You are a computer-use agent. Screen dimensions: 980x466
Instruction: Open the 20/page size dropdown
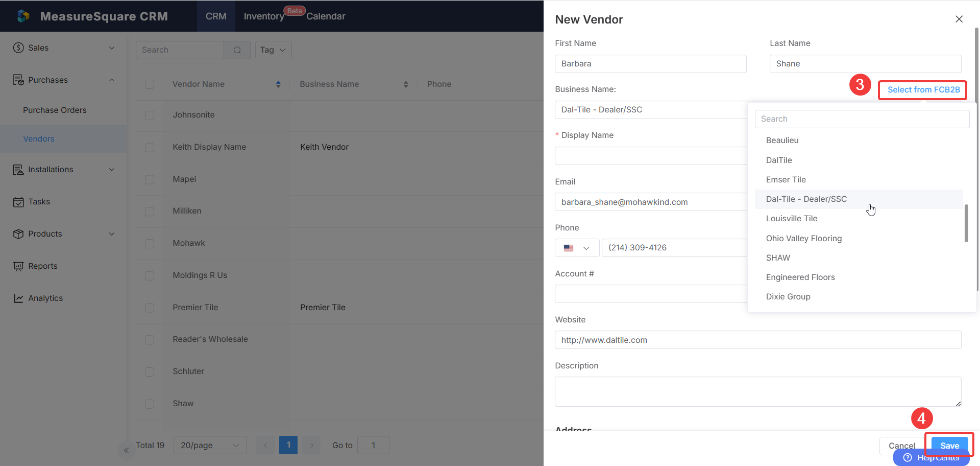pyautogui.click(x=210, y=445)
